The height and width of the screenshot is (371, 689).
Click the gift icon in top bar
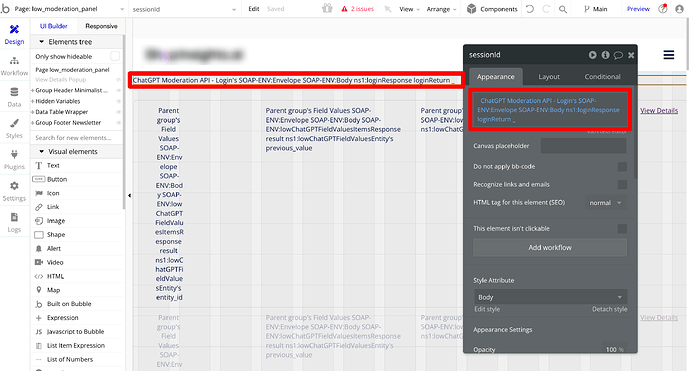click(327, 8)
